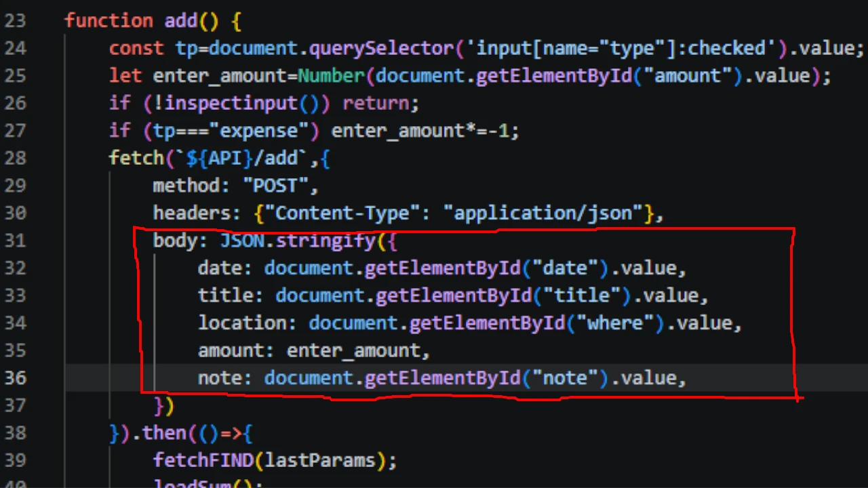Click line number 27 in the gutter
868x488 pixels.
[x=14, y=131]
